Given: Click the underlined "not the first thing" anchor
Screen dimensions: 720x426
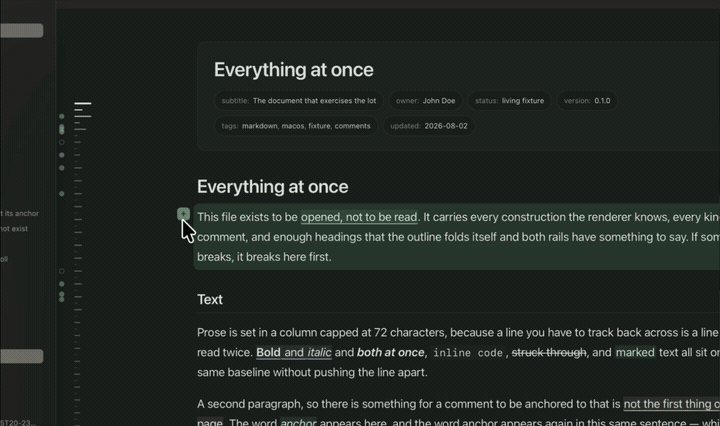Looking at the screenshot, I should click(x=671, y=404).
